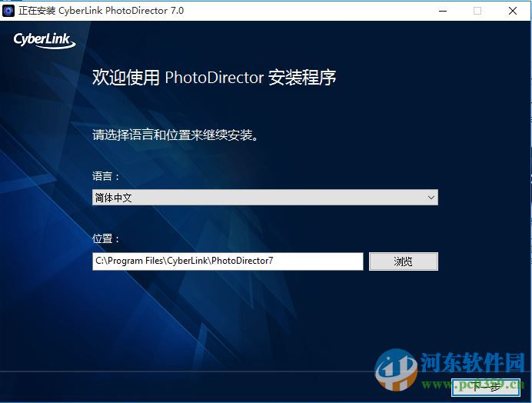The image size is (532, 403).
Task: Minimize the installer window
Action: pos(443,11)
